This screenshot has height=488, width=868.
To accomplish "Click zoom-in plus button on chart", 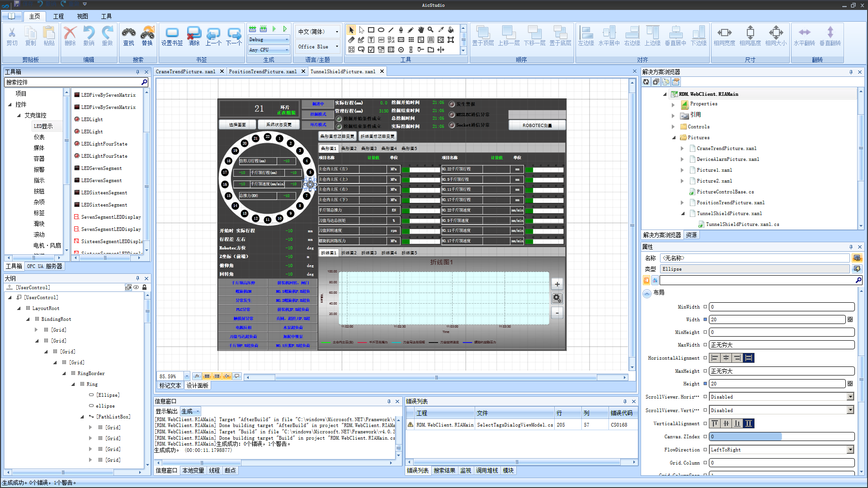I will tap(557, 284).
